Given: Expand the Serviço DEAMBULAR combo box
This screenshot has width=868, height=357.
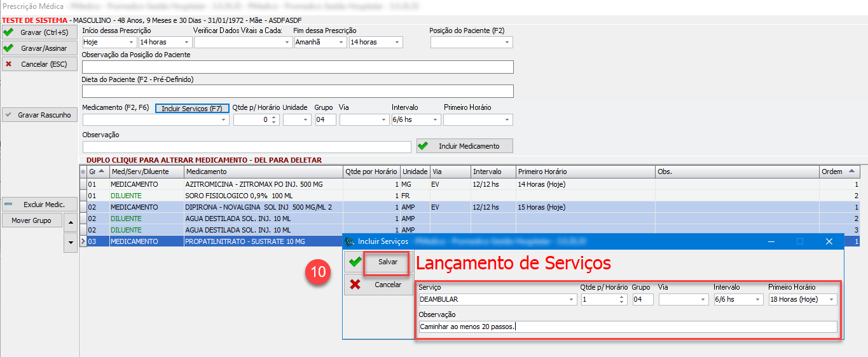Looking at the screenshot, I should tap(571, 300).
